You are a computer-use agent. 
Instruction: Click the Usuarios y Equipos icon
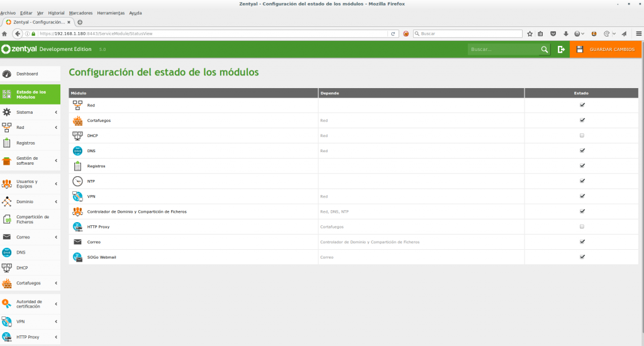pos(6,184)
